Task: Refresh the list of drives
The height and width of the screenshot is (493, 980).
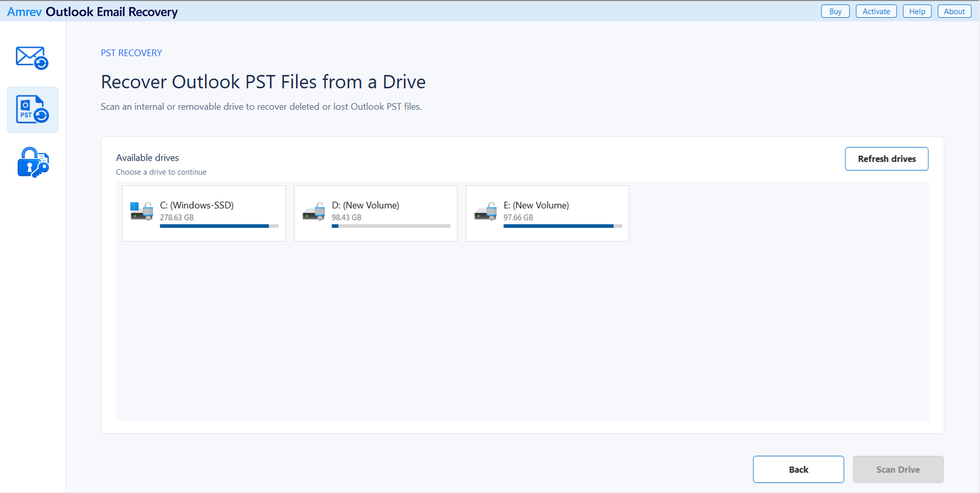Action: (x=887, y=159)
